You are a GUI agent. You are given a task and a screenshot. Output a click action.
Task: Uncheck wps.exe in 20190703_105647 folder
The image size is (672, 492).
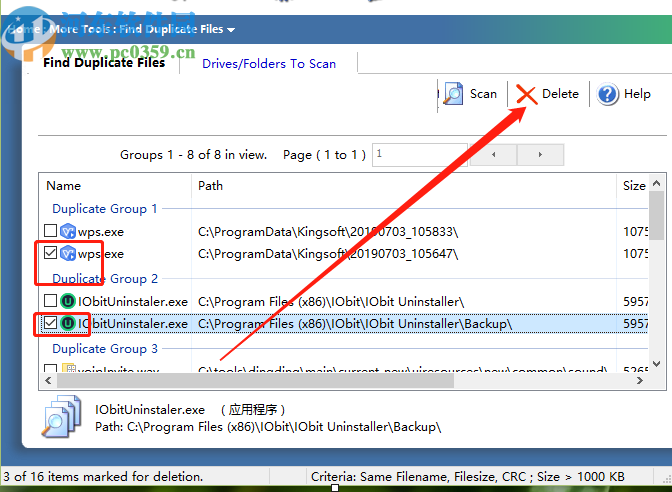(x=51, y=253)
